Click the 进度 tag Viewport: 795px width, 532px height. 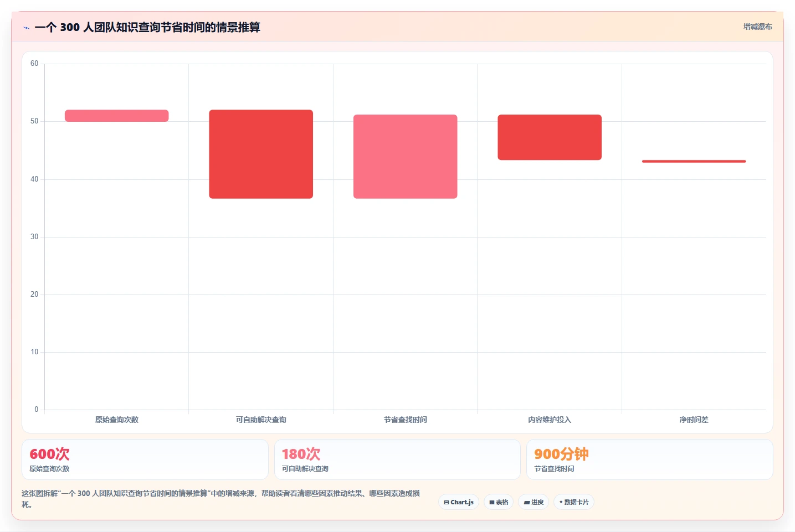point(534,502)
